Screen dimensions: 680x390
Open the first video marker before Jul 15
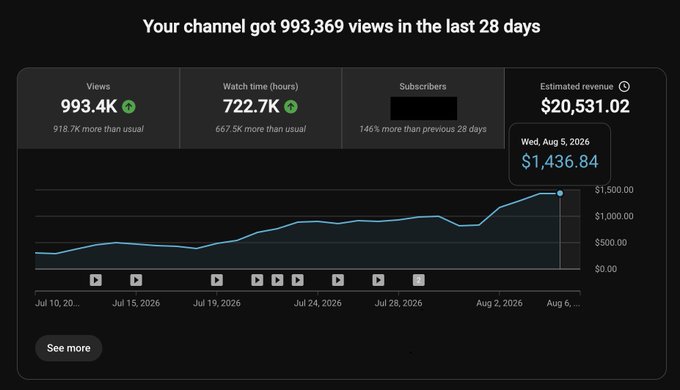(96, 280)
